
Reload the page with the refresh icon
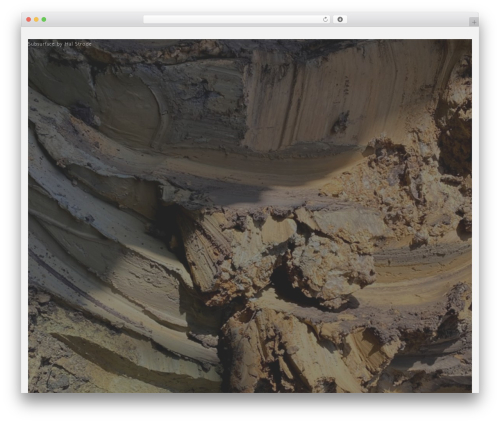pyautogui.click(x=325, y=19)
